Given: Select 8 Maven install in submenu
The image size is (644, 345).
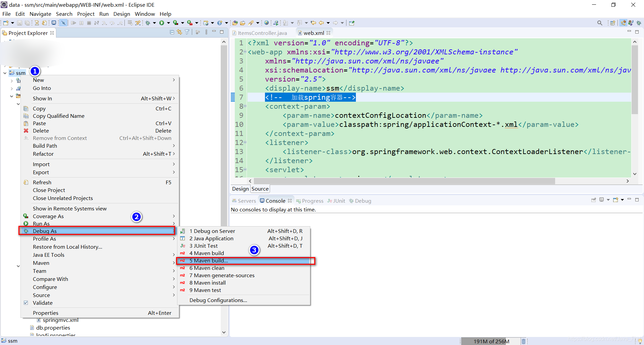Looking at the screenshot, I should [x=244, y=283].
